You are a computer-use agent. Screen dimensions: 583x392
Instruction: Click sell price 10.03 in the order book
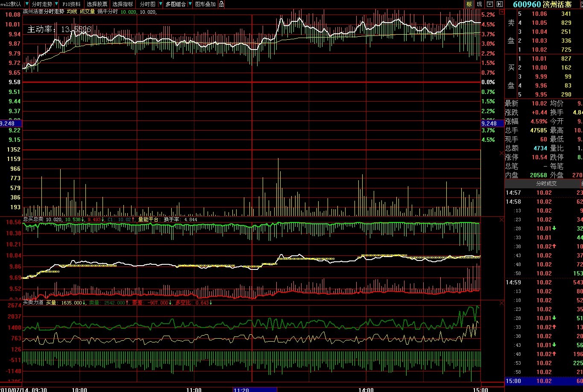(539, 41)
